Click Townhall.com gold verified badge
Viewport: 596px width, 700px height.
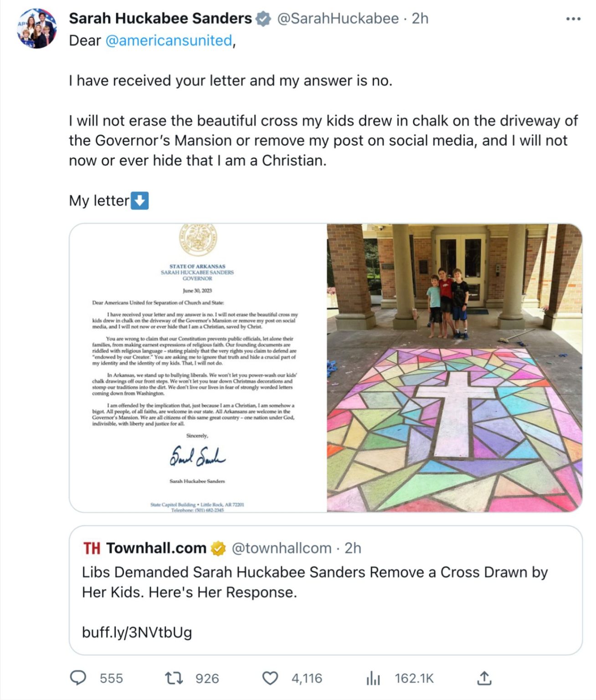pyautogui.click(x=219, y=548)
